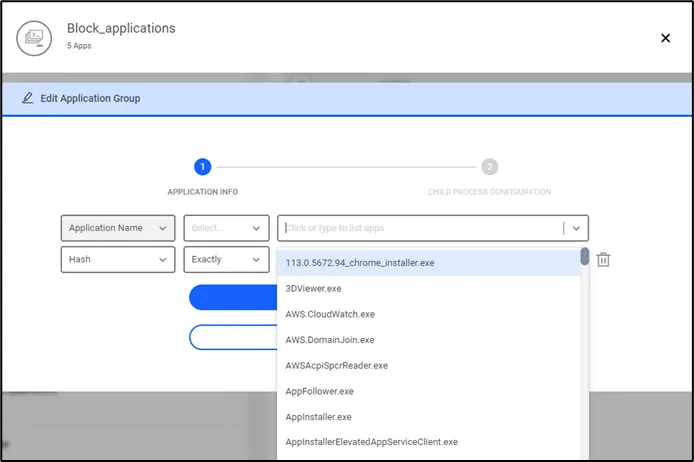This screenshot has height=462, width=694.
Task: Select 113.0.5672.94_chrome_installer.exe from list
Action: [428, 263]
